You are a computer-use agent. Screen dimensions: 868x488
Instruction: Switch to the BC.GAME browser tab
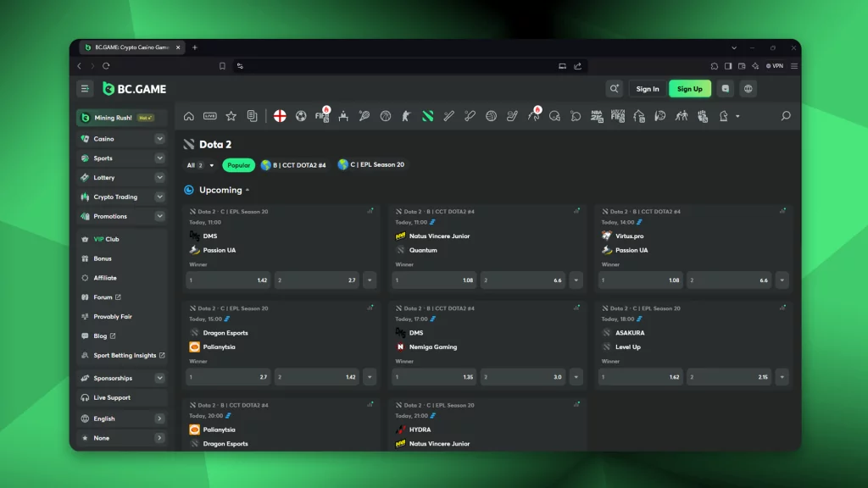point(131,47)
